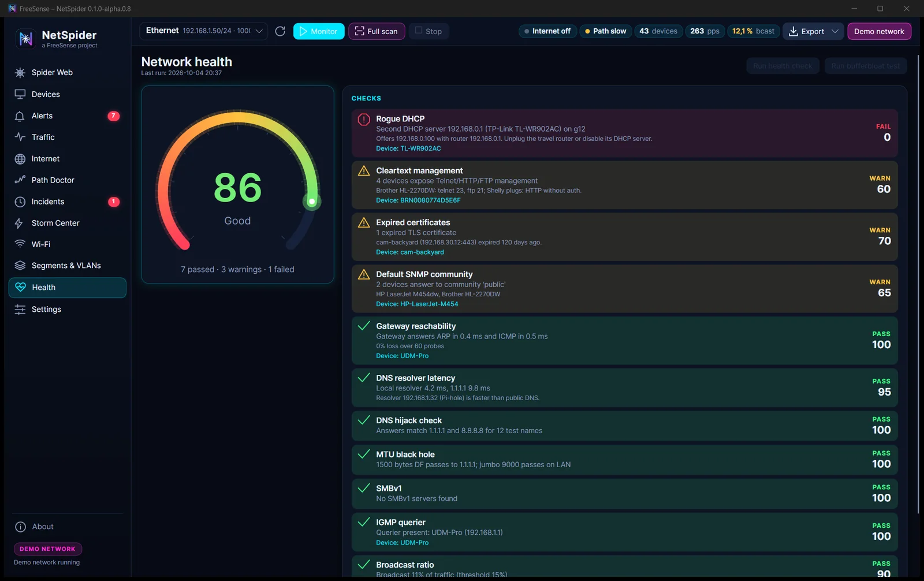The height and width of the screenshot is (581, 924).
Task: Open Device: cam-backyard link
Action: pos(410,252)
